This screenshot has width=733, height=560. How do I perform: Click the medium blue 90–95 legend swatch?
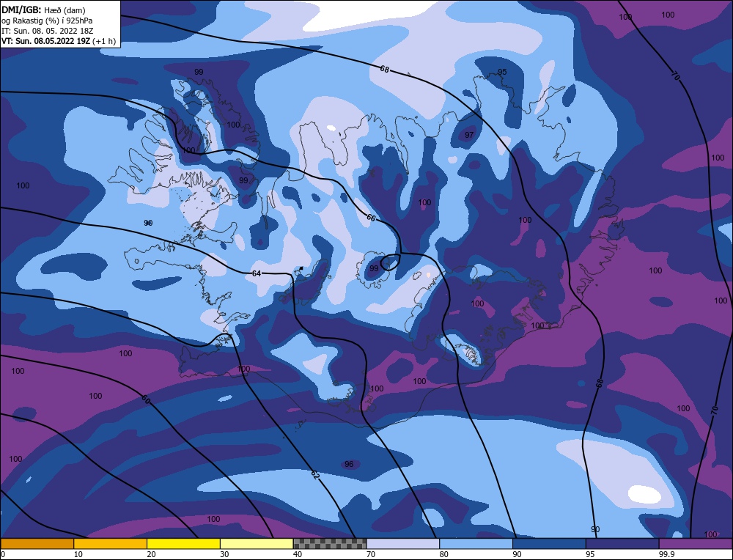549,544
